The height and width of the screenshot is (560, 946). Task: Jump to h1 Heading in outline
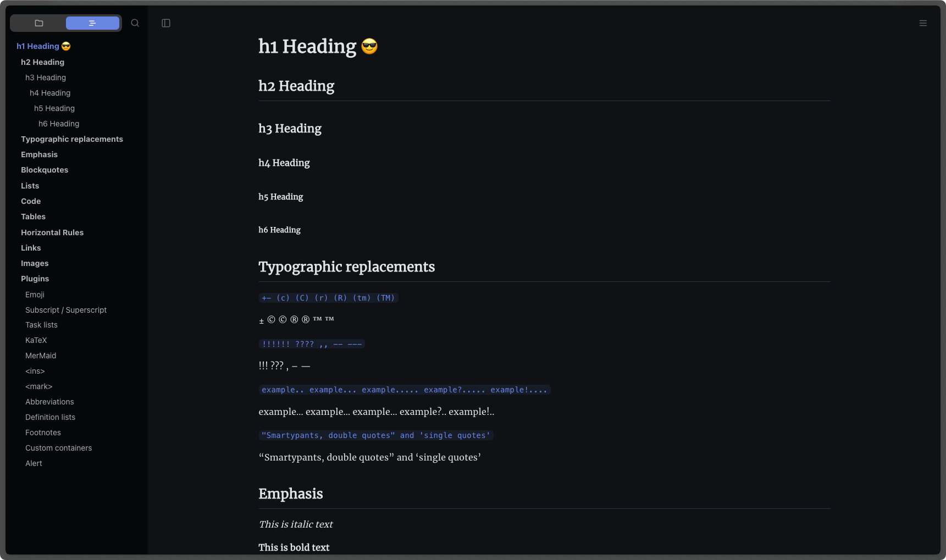[38, 46]
